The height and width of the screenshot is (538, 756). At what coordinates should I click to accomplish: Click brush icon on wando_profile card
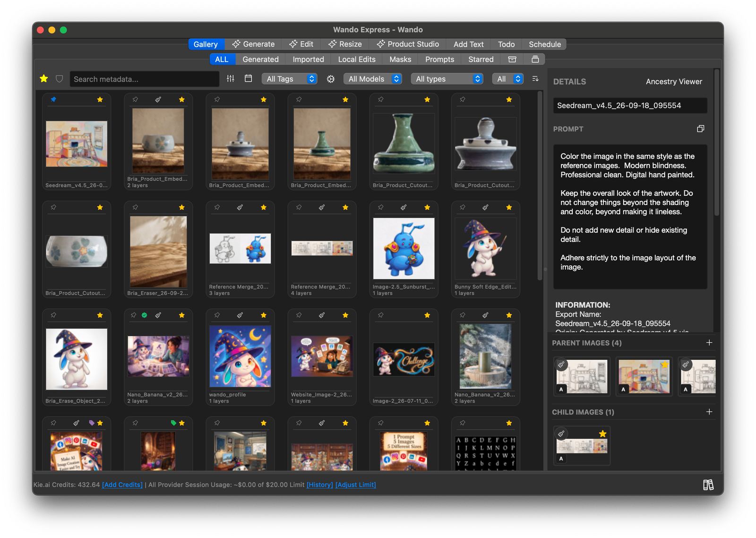pyautogui.click(x=240, y=315)
